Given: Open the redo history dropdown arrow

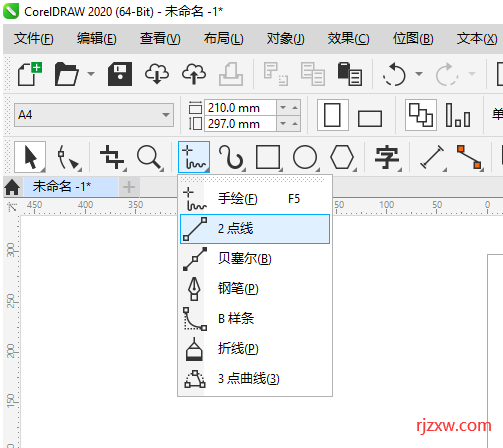Looking at the screenshot, I should pyautogui.click(x=472, y=74).
